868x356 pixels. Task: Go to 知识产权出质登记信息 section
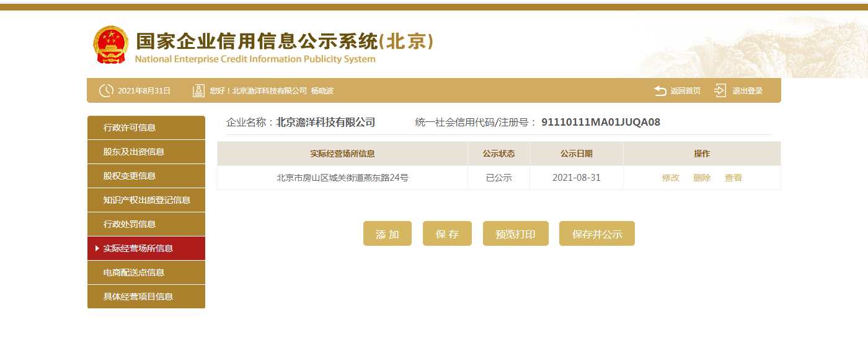click(146, 200)
